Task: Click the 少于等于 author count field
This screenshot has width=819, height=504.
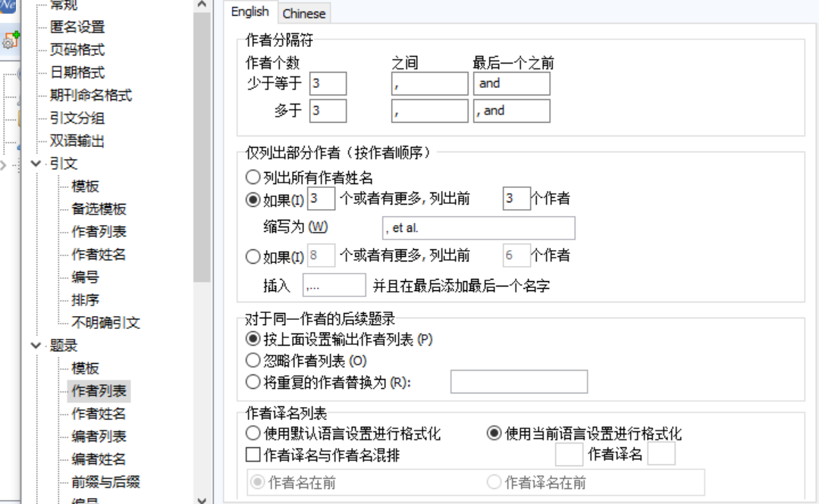Action: (x=328, y=83)
